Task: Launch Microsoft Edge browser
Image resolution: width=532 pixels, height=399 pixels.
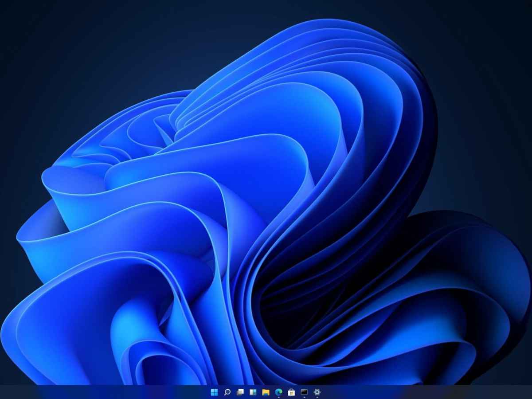Action: coord(279,392)
